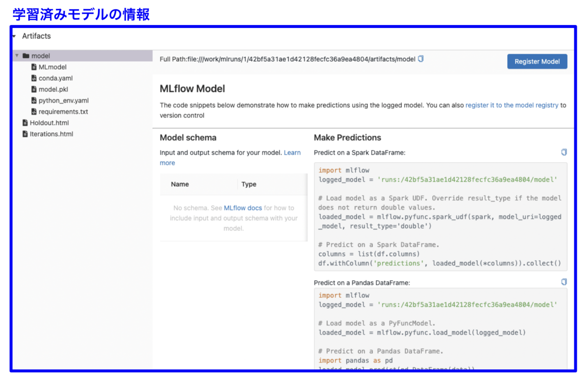This screenshot has height=379, width=588.
Task: Click the model folder icon
Action: pyautogui.click(x=26, y=56)
